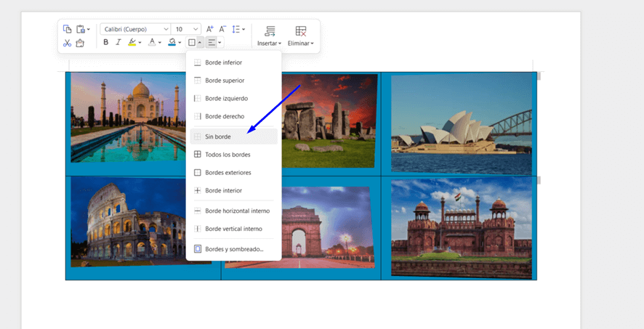
Task: Choose 'Todos los bordes' option
Action: [228, 154]
